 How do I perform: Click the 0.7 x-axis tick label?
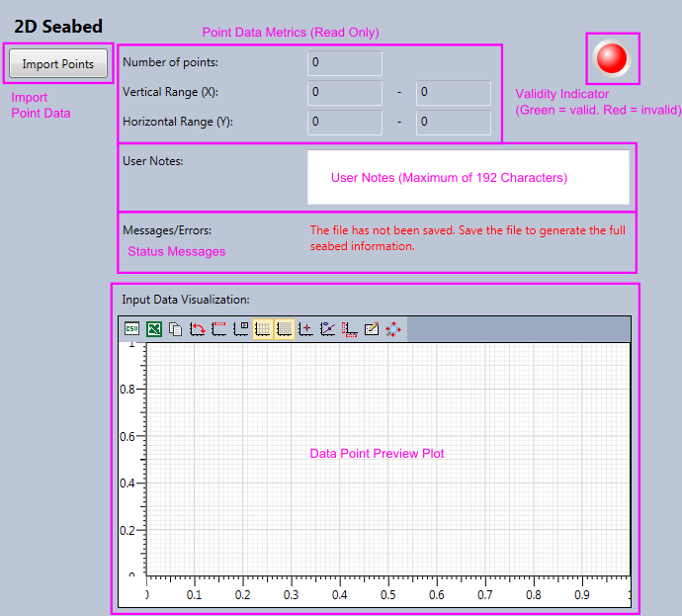click(485, 594)
